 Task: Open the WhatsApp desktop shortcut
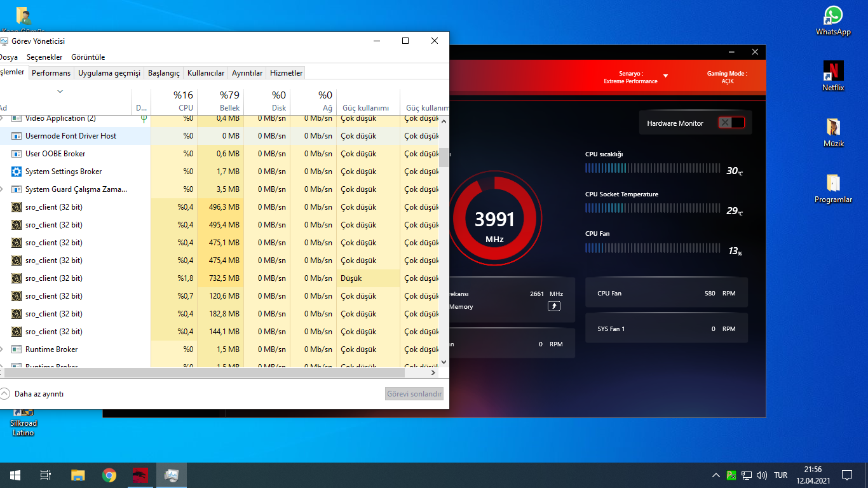pyautogui.click(x=833, y=21)
